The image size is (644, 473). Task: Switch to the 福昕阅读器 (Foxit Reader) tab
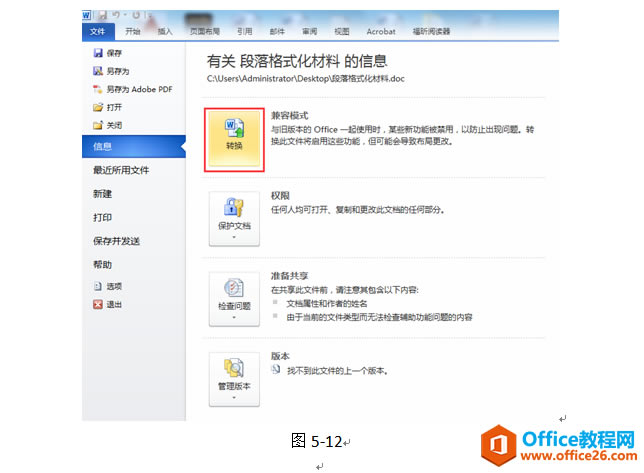(432, 32)
